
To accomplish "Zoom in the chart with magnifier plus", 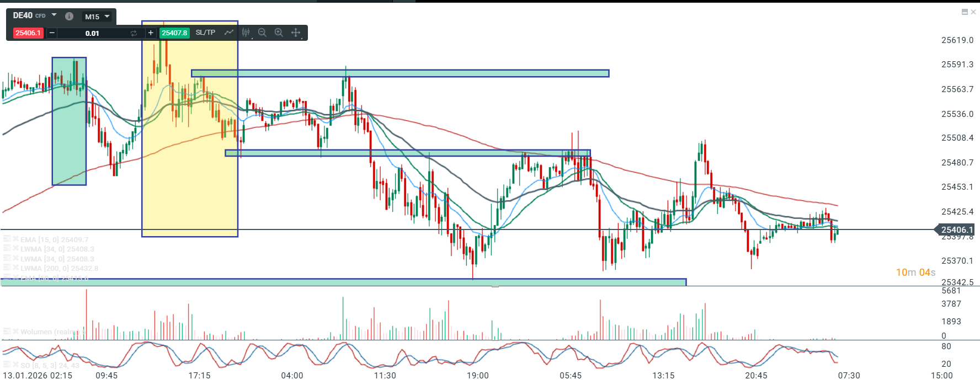I will click(279, 33).
